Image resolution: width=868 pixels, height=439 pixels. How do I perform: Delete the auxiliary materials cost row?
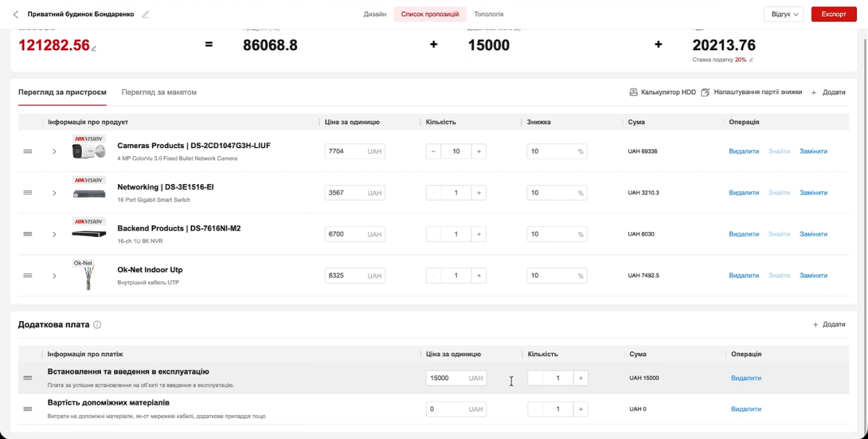click(x=746, y=409)
